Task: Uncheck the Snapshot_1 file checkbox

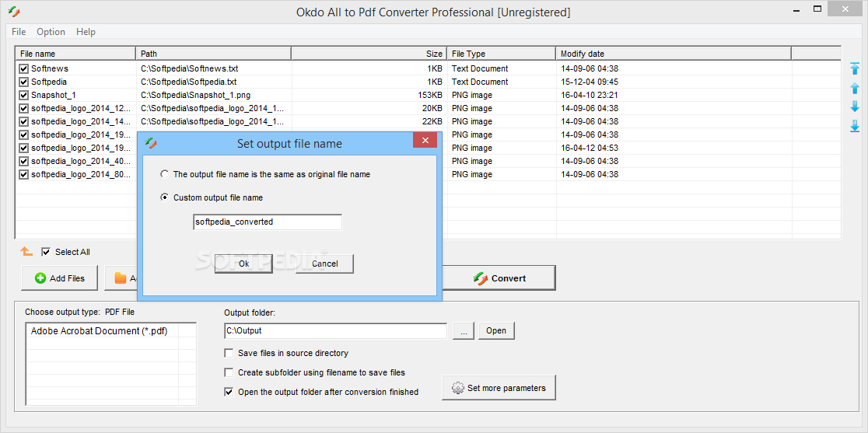Action: [24, 95]
